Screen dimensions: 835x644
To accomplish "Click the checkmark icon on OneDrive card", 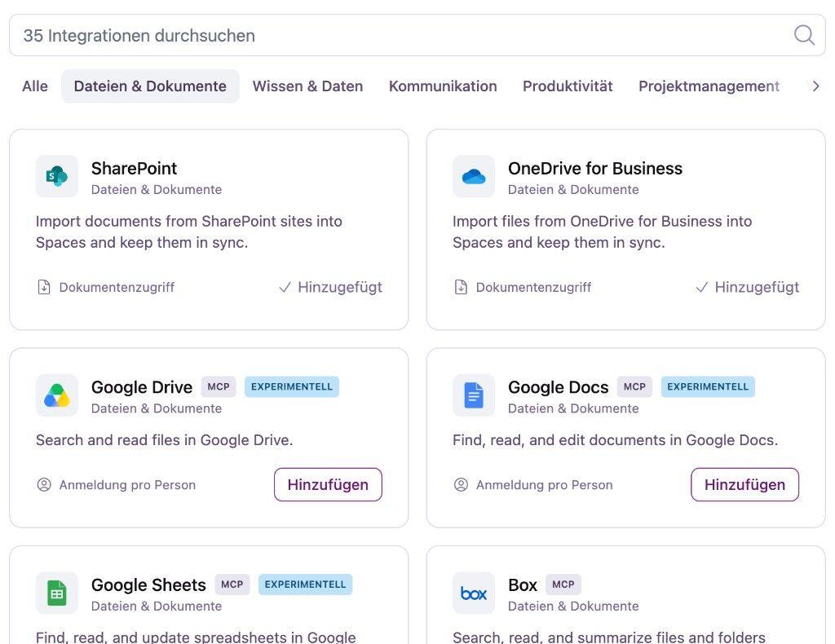I will [702, 288].
